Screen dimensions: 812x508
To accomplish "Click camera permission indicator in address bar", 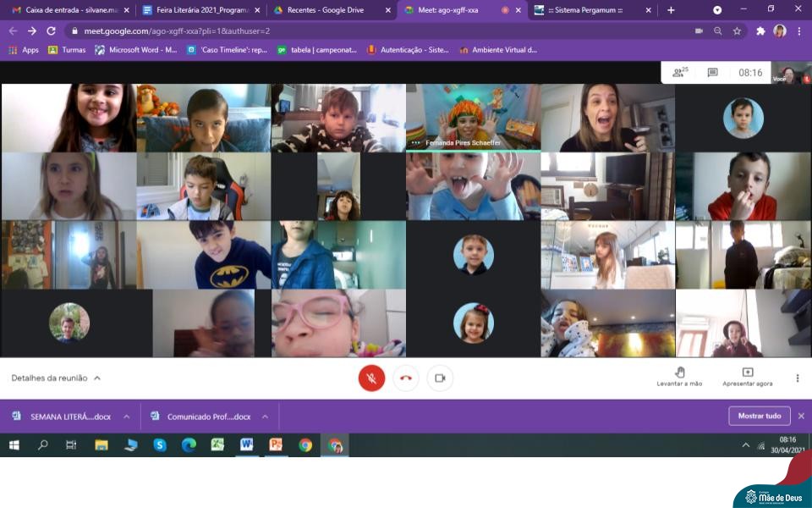I will (x=699, y=30).
